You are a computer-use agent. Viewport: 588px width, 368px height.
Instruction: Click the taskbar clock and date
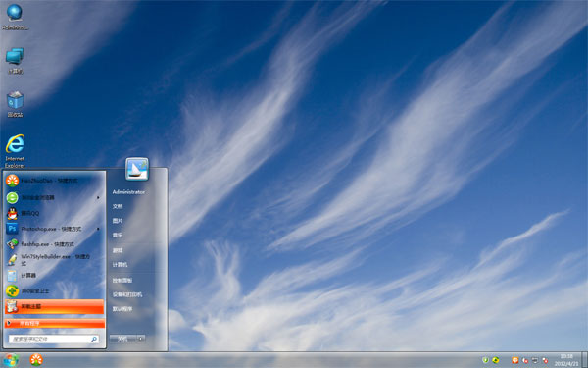pos(566,360)
